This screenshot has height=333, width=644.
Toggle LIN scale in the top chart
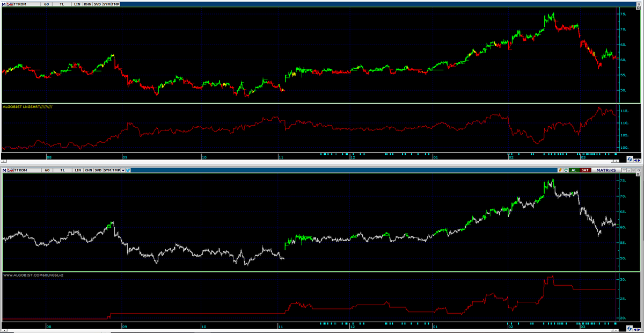pos(77,4)
